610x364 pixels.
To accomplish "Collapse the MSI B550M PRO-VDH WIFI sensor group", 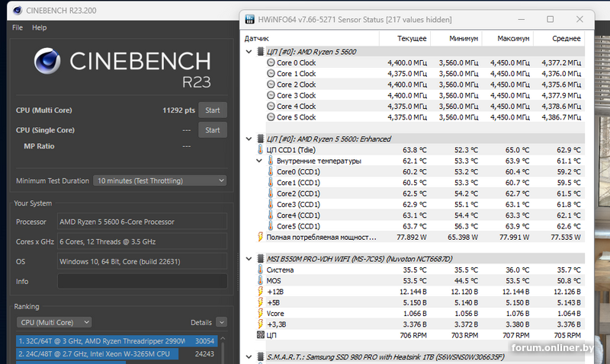I will coord(249,259).
